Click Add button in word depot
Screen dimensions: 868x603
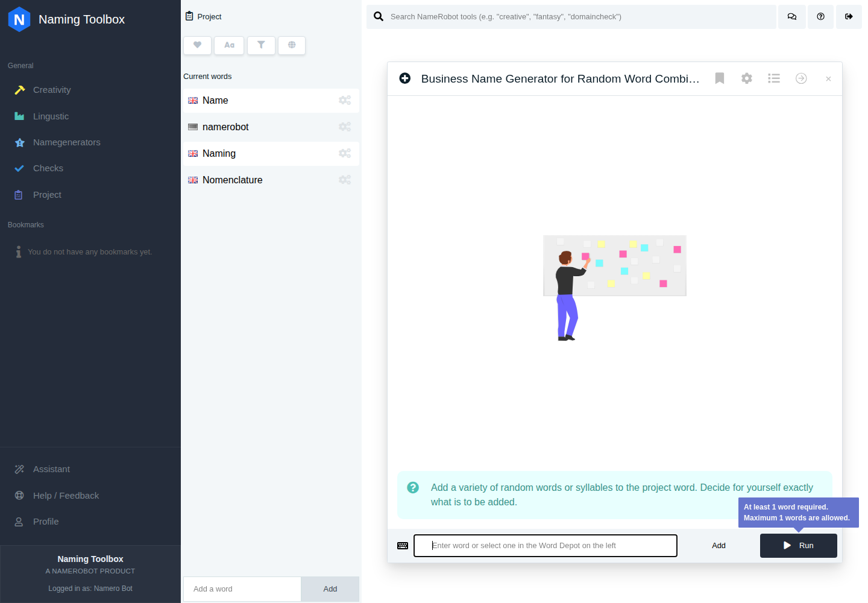(x=330, y=589)
